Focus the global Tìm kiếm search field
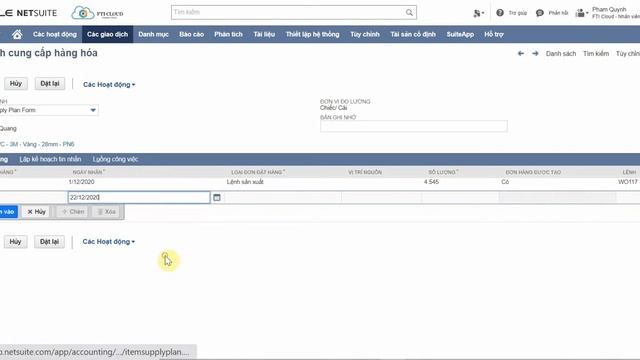Image resolution: width=640 pixels, height=360 pixels. [288, 13]
